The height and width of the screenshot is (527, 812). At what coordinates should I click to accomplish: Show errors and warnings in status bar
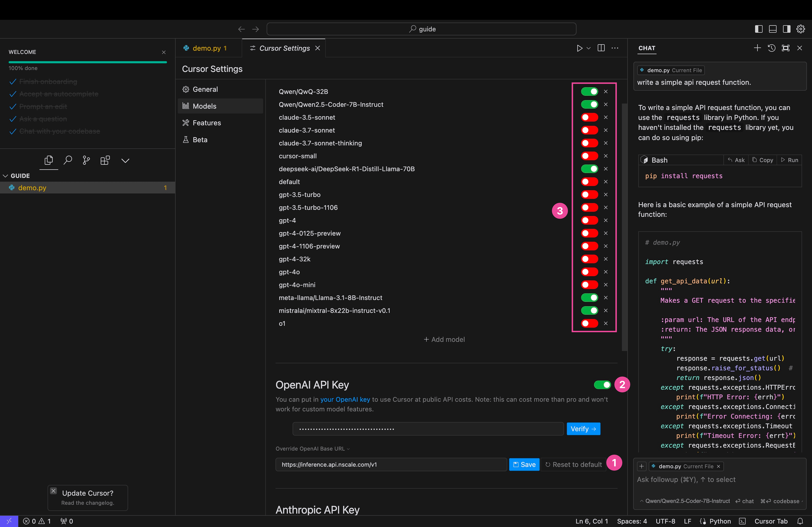point(37,521)
